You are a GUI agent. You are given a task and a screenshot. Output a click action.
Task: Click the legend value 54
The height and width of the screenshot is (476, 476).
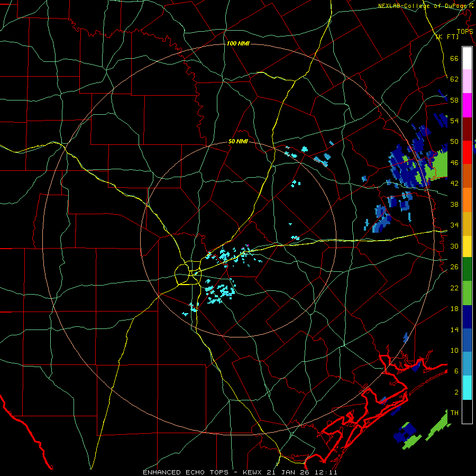[x=454, y=121]
